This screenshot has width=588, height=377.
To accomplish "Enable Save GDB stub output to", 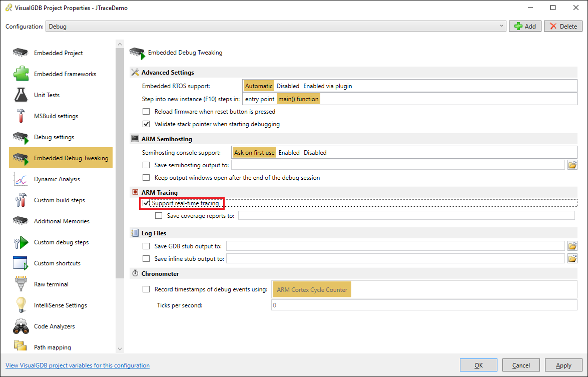I will 146,246.
